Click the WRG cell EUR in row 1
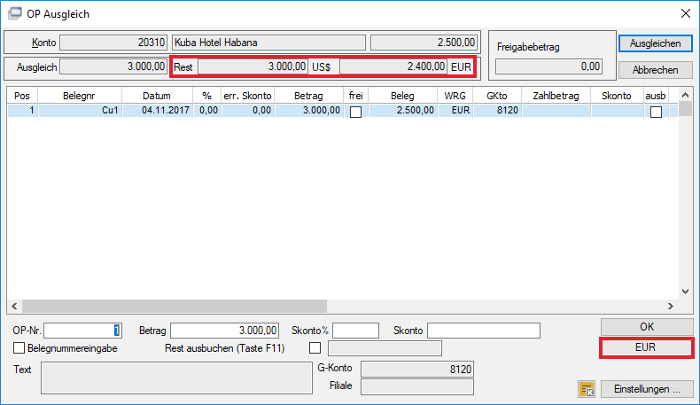Screen dimensions: 700x405 455,110
